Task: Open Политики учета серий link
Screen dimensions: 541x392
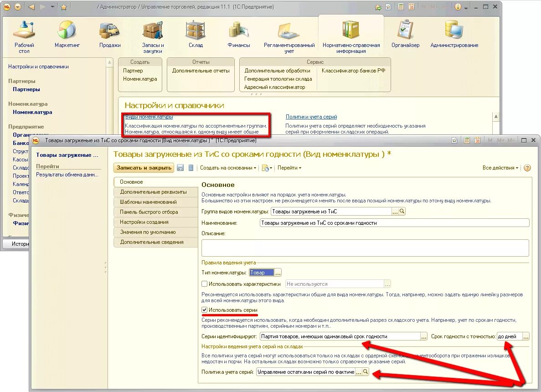Action: (311, 117)
